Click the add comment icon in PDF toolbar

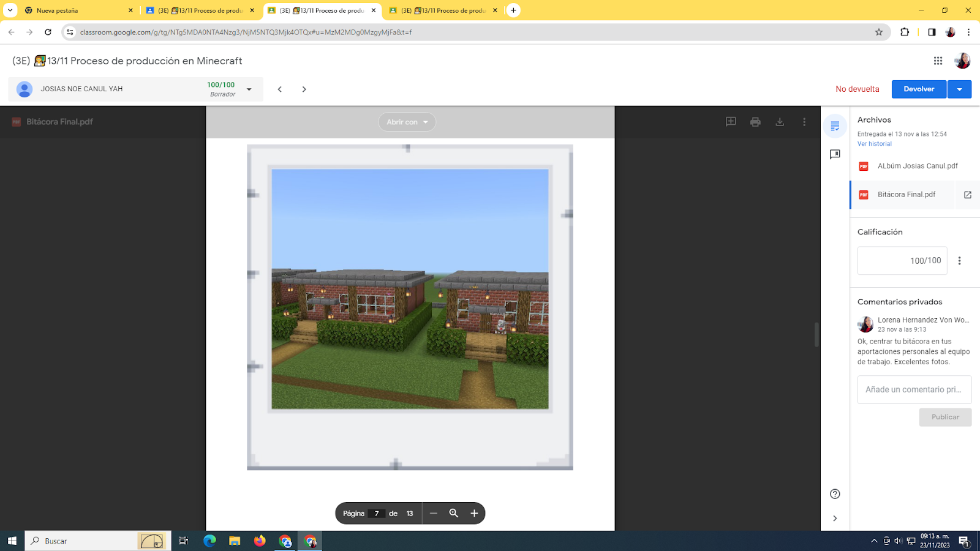[x=731, y=122]
